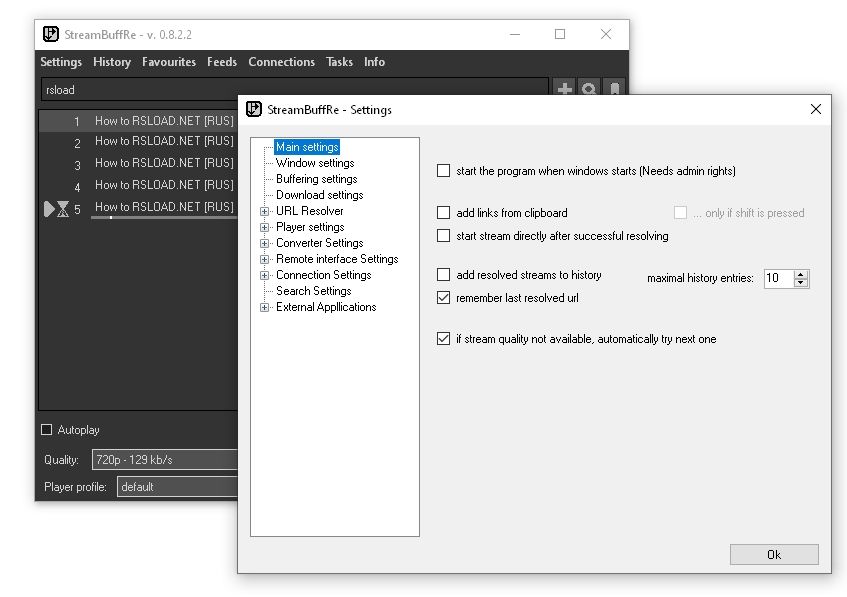This screenshot has width=847, height=597.
Task: Select Buffering settings in the tree
Action: coord(316,179)
